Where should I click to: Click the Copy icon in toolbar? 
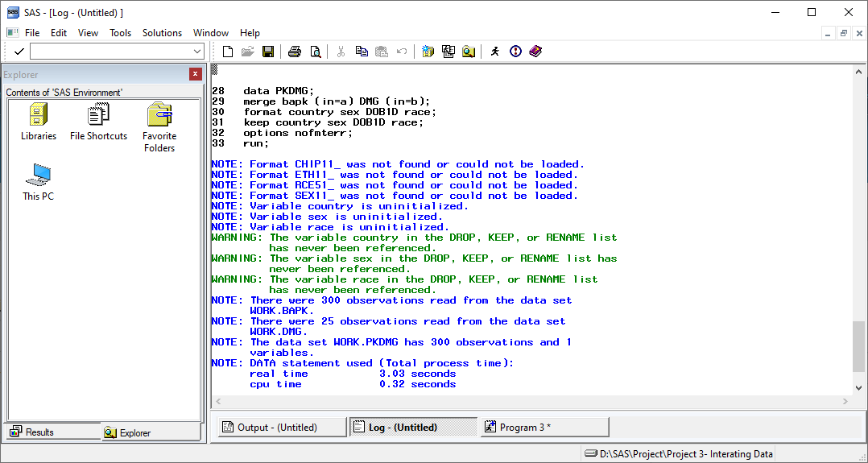point(362,52)
